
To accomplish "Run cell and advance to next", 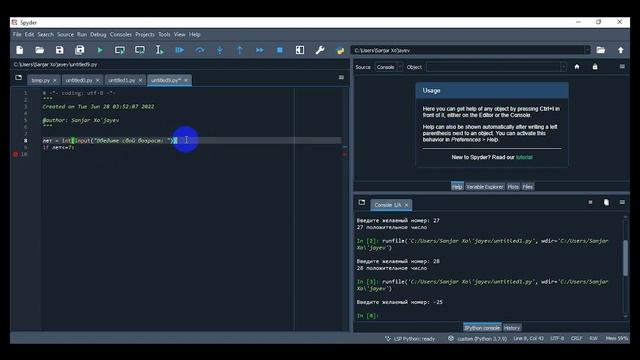I will pos(140,50).
